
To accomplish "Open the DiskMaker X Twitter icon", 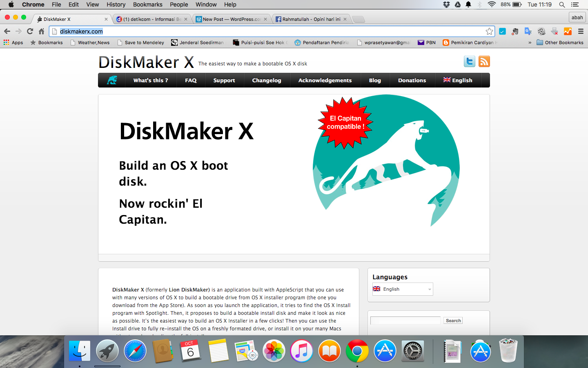I will [x=470, y=62].
